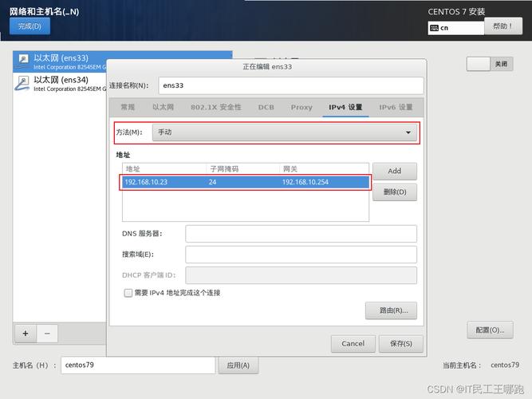Click the 地址 column header
This screenshot has height=399, width=532.
coord(164,169)
